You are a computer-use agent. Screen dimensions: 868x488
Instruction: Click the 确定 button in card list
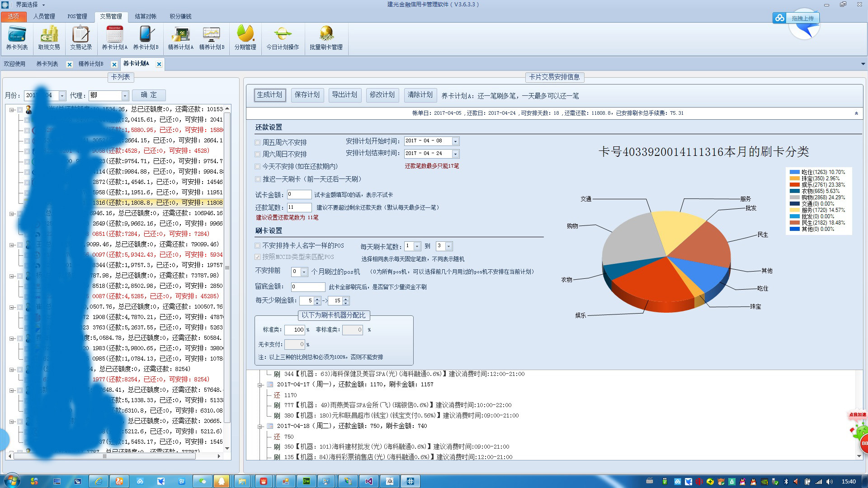[149, 95]
